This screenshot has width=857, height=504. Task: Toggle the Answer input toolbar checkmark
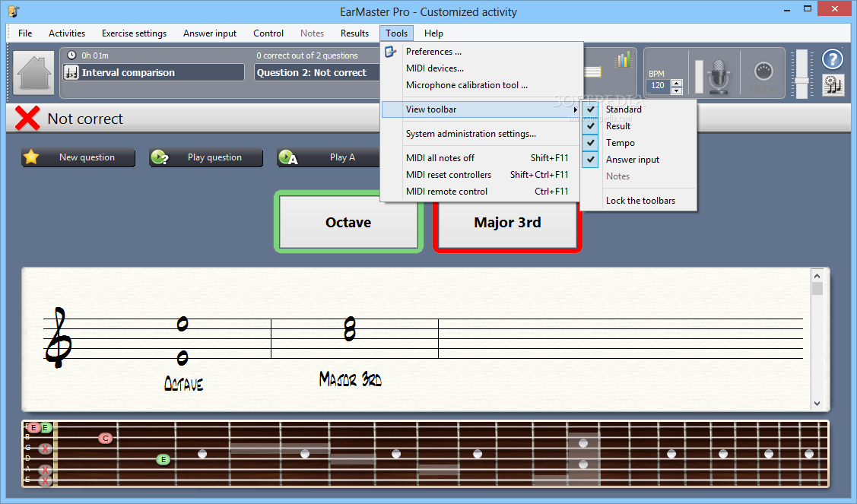point(590,160)
